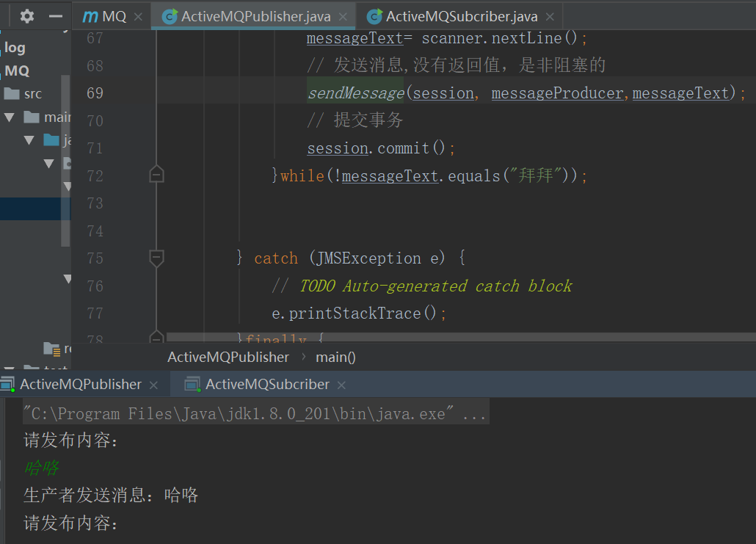Select the log item in project tree
Viewport: 756px width, 544px height.
(15, 48)
